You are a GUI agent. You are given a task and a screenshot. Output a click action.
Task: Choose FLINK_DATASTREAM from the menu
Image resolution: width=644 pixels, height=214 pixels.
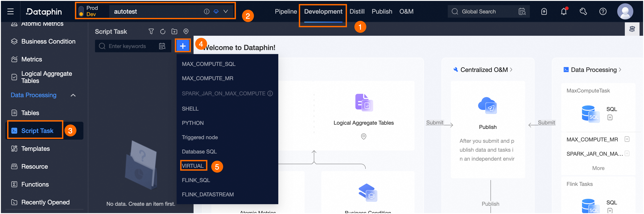(x=208, y=194)
